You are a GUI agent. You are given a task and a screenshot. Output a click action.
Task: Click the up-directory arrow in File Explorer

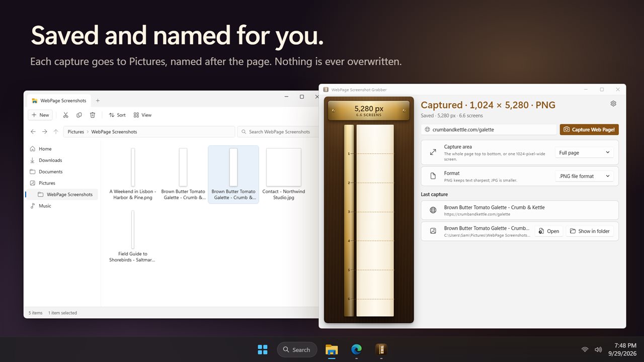tap(55, 132)
